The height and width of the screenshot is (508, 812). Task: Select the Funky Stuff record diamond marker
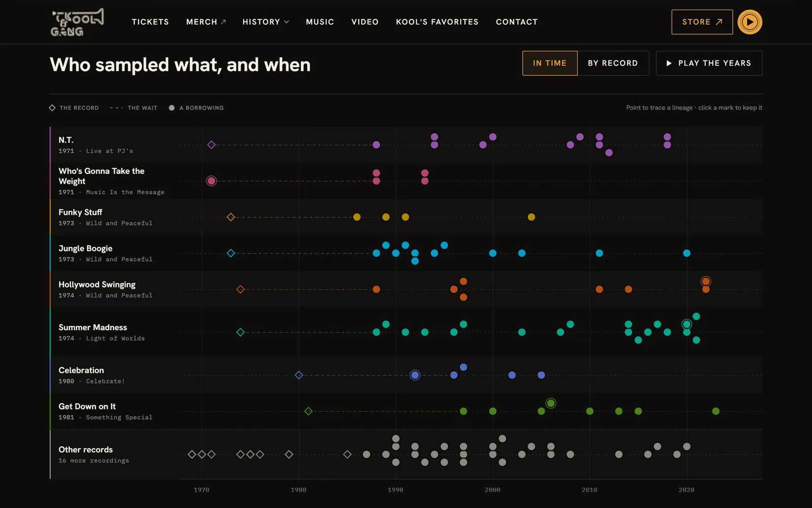(231, 217)
